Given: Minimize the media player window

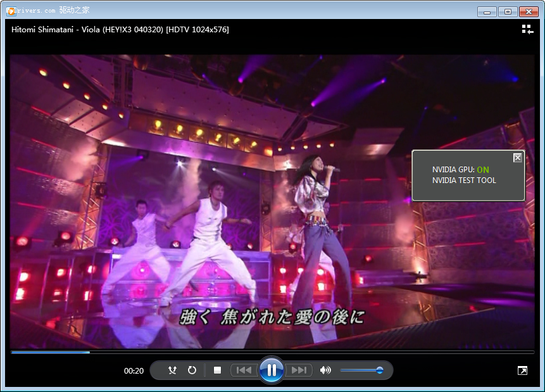Looking at the screenshot, I should pyautogui.click(x=487, y=12).
